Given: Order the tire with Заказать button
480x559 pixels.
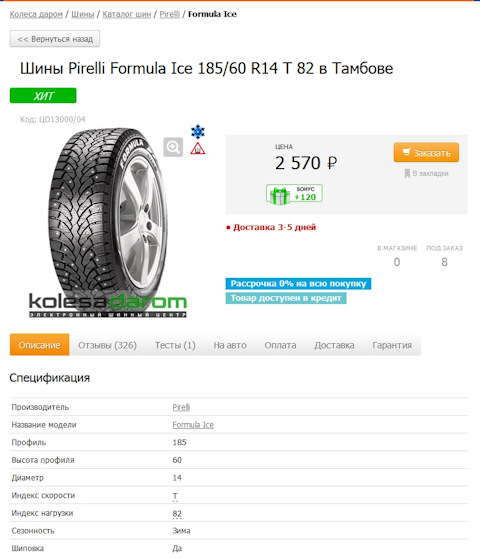Looking at the screenshot, I should tap(426, 153).
